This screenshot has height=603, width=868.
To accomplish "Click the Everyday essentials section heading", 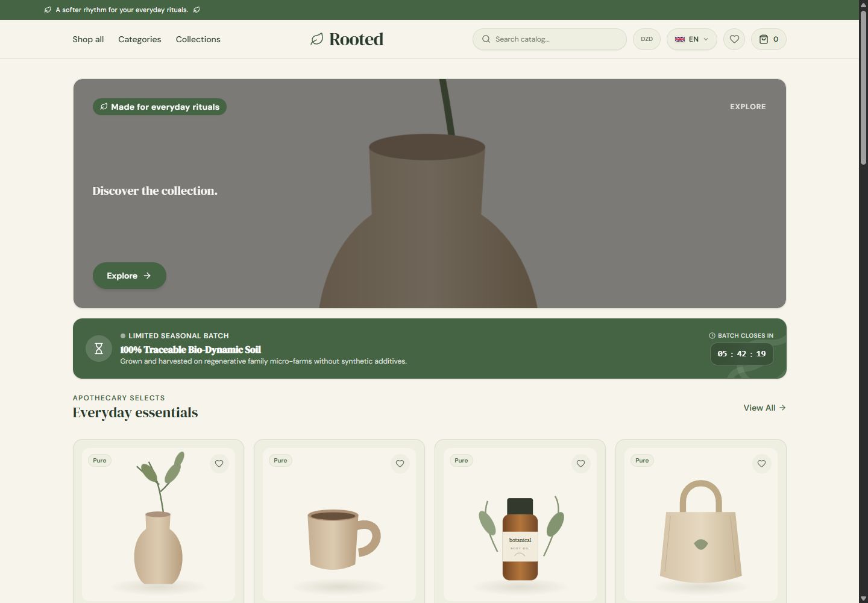I will coord(135,412).
